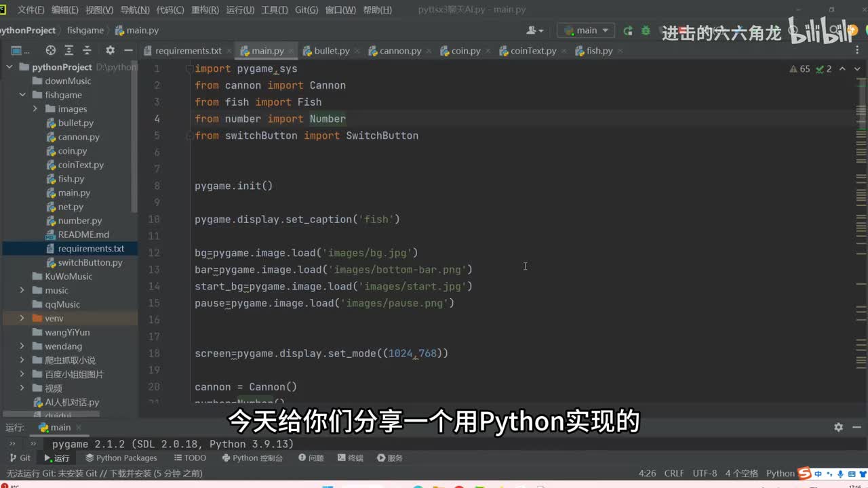Open the Python console tool window
Screen dimensions: 868x488
[252, 458]
